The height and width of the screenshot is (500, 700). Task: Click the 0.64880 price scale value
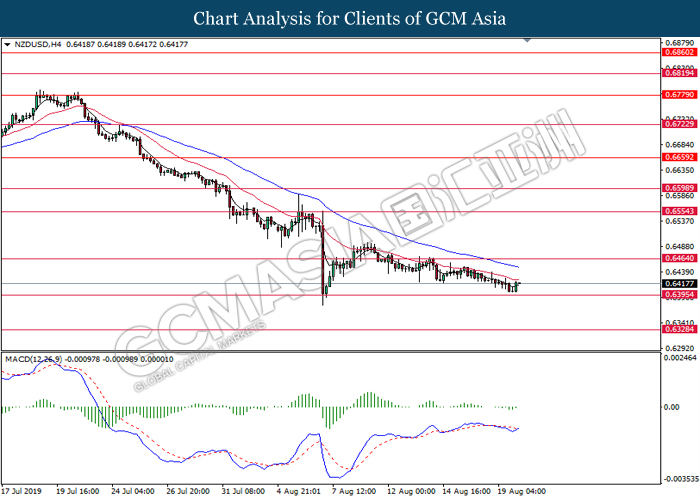680,247
